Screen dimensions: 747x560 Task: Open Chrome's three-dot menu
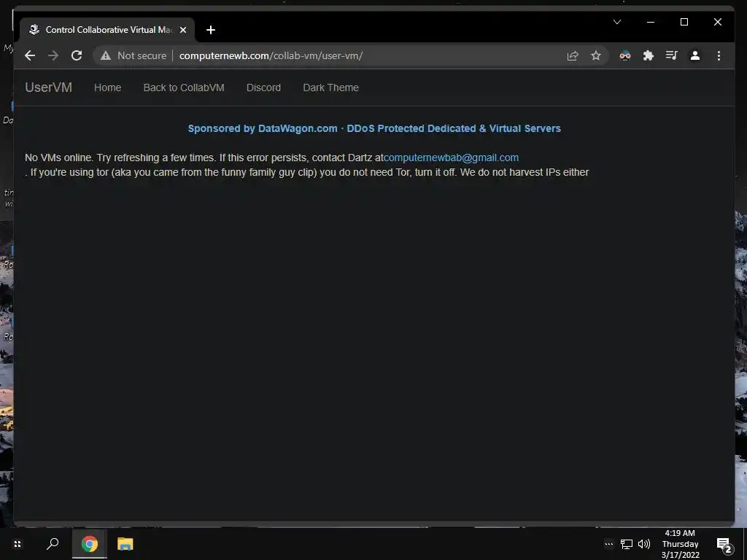pyautogui.click(x=719, y=55)
